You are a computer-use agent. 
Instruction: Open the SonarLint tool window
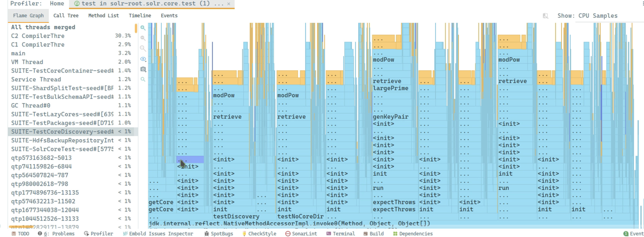pyautogui.click(x=301, y=234)
